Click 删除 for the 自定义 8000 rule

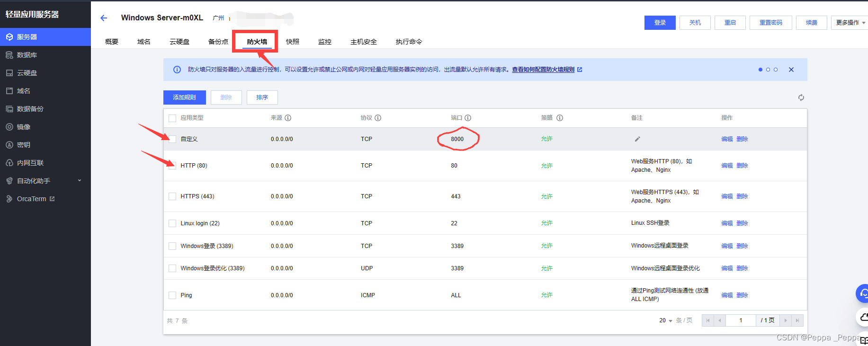(742, 139)
